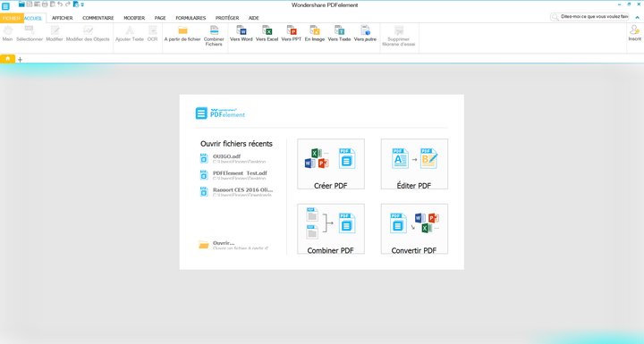The image size is (644, 344).
Task: Open the MODIFIER ribbon tab
Action: 134,18
